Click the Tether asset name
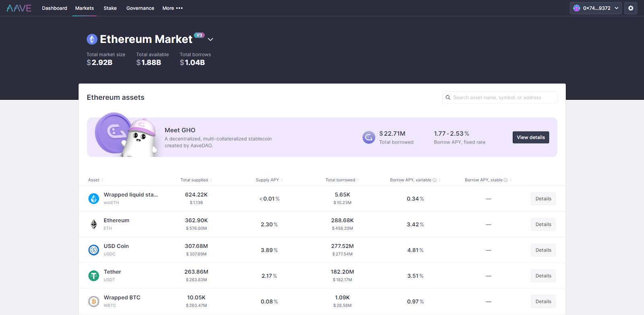 (112, 272)
